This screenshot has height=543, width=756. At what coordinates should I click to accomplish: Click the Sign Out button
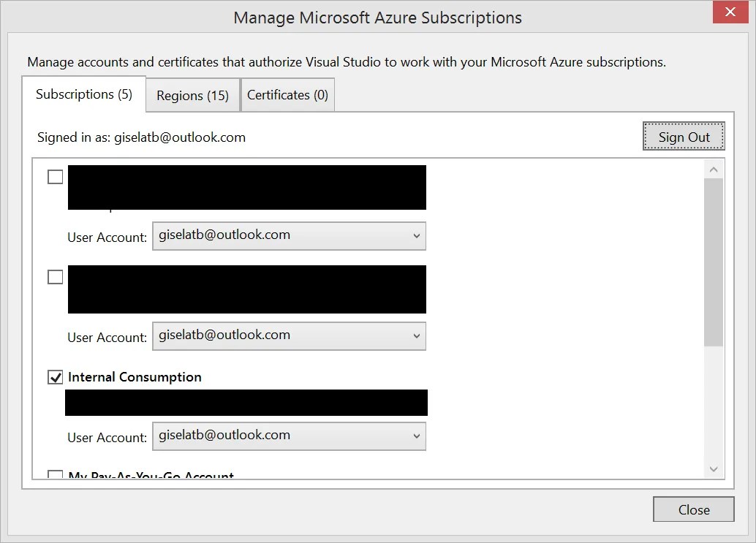tap(684, 137)
